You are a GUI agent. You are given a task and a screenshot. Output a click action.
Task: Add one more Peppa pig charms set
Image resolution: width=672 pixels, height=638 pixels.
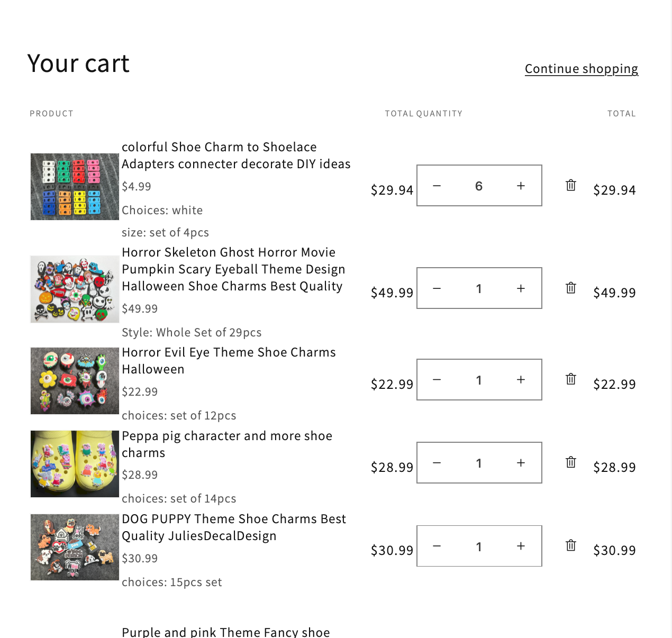pos(521,463)
